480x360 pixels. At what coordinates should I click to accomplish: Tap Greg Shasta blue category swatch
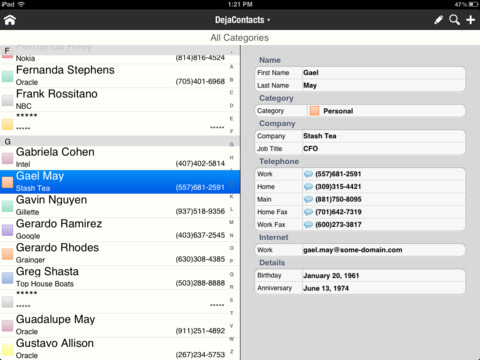(x=7, y=278)
